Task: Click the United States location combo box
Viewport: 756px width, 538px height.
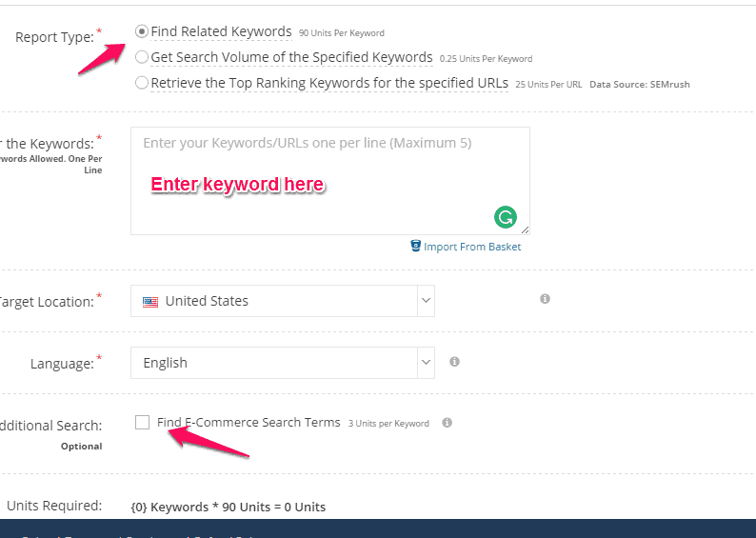Action: click(x=283, y=301)
